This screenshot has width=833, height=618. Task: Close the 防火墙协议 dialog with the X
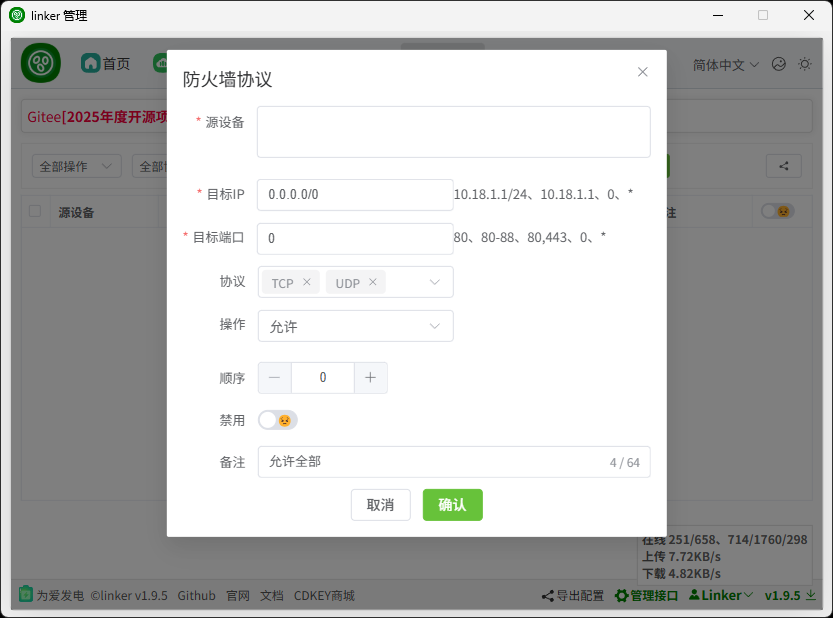[x=642, y=72]
